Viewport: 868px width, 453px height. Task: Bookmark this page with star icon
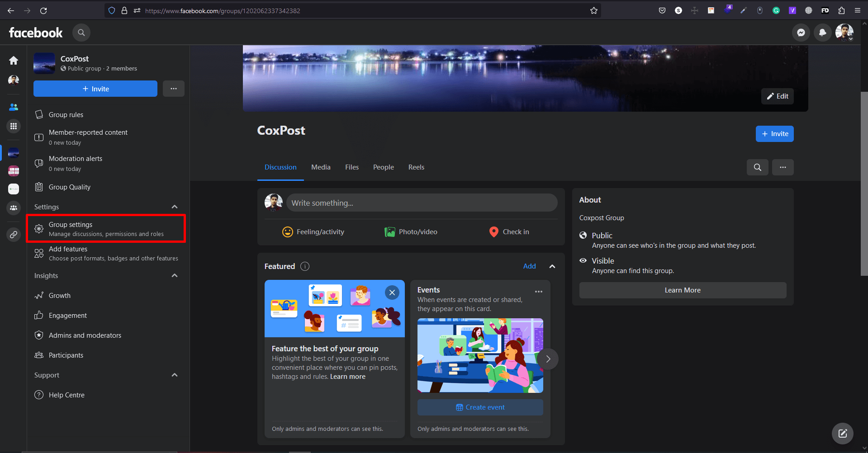click(x=594, y=11)
